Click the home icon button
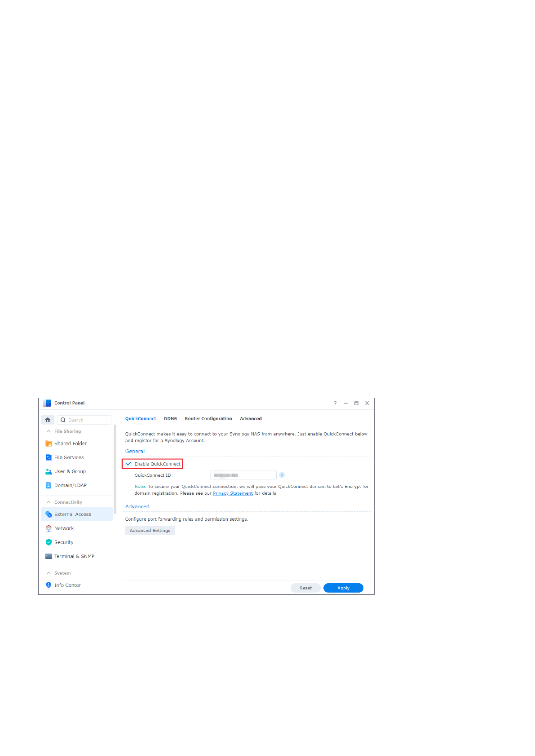Viewport: 535px width, 756px height. coord(48,420)
